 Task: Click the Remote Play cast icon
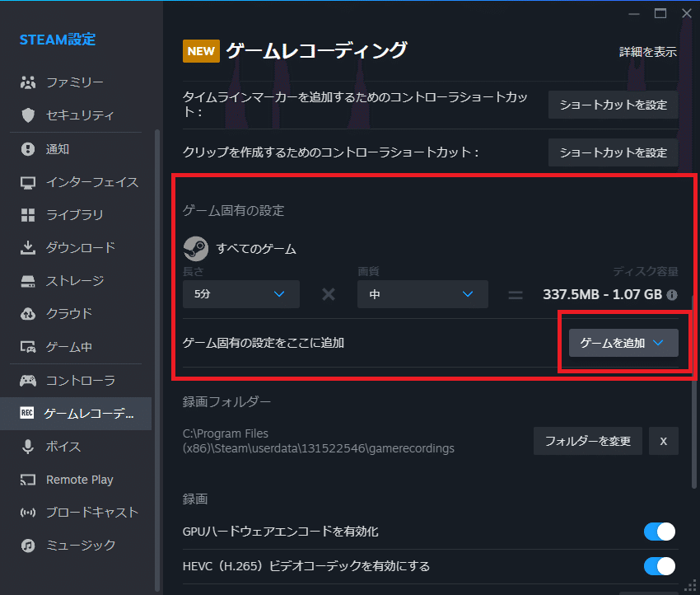pyautogui.click(x=28, y=480)
